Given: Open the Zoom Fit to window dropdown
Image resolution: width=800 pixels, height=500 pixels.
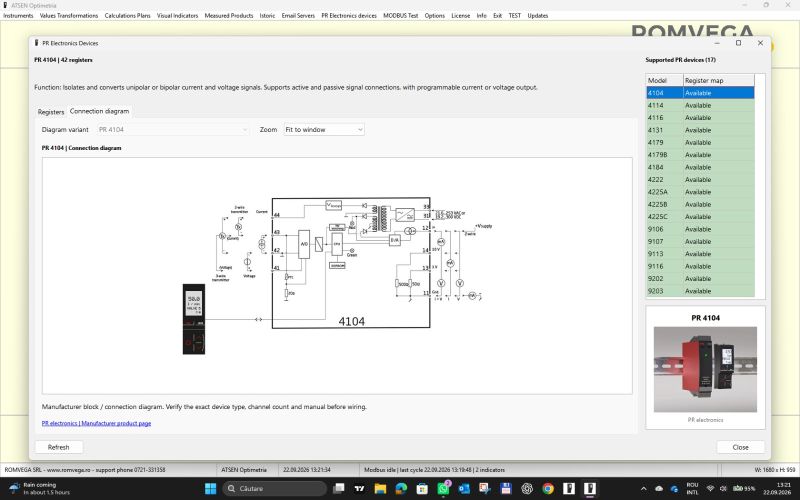Looking at the screenshot, I should (x=324, y=130).
